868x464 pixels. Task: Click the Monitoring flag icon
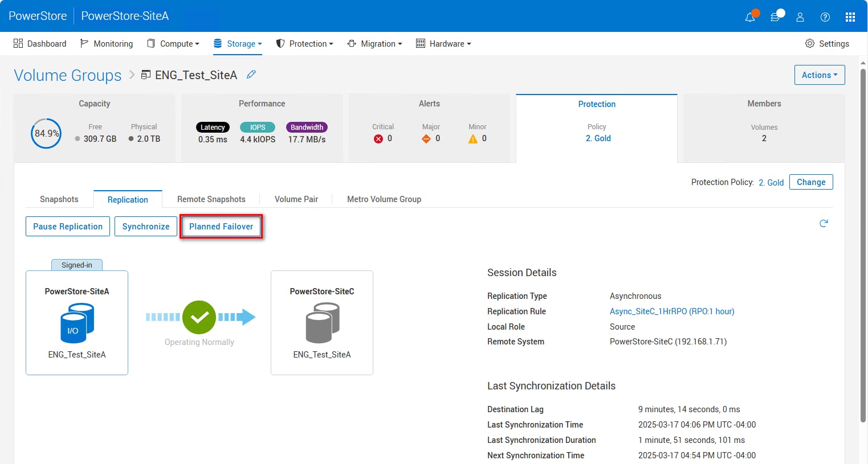84,44
